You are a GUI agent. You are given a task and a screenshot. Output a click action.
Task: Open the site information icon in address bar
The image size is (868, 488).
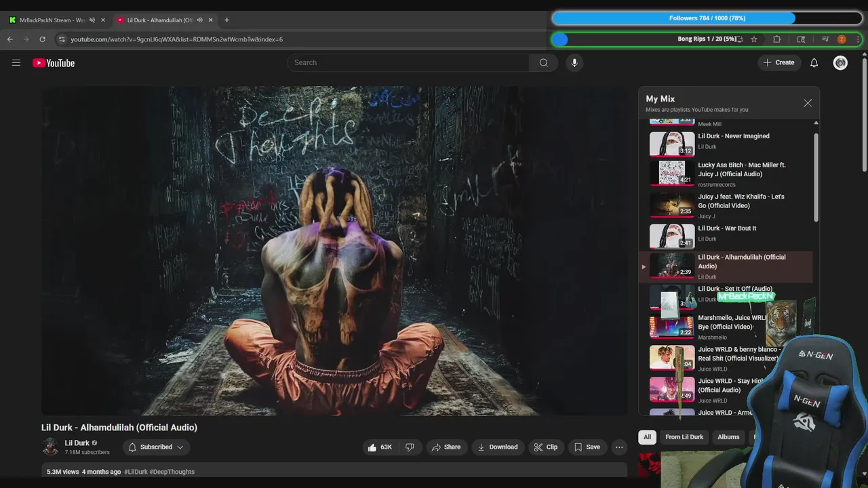point(62,39)
